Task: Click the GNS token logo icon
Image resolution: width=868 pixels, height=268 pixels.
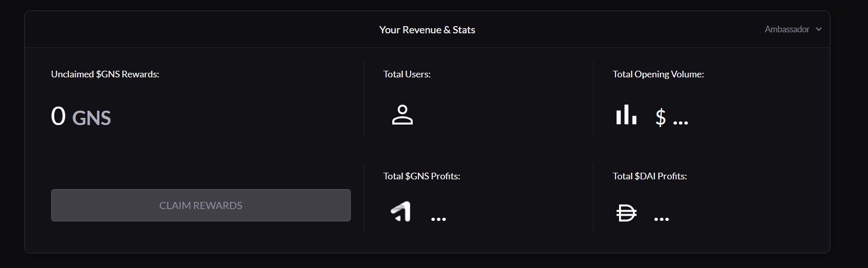Action: 401,212
